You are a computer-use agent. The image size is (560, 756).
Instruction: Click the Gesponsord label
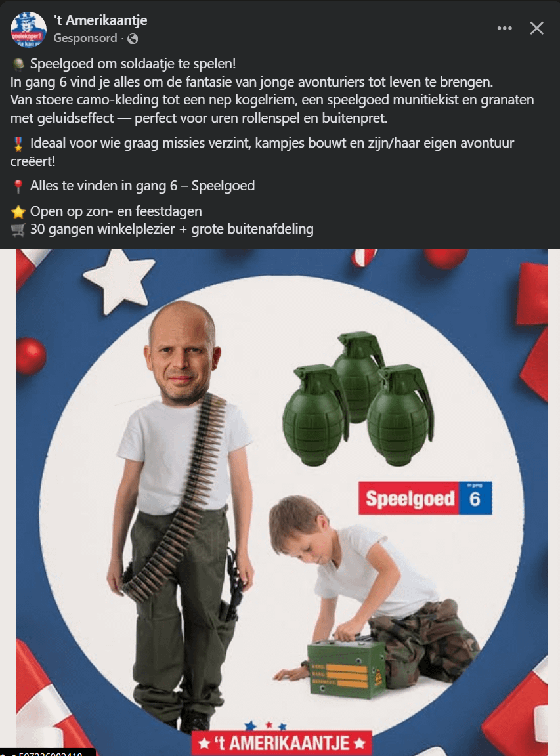click(85, 38)
